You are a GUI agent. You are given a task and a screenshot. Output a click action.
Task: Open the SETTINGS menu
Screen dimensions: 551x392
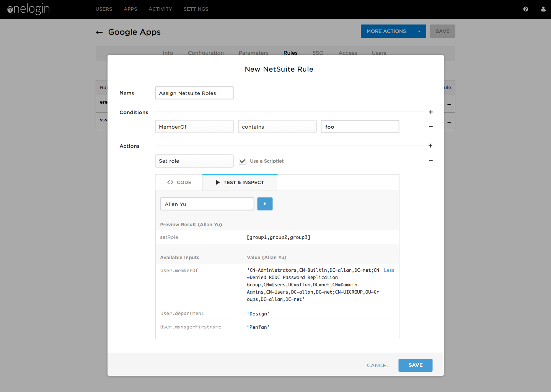point(196,9)
